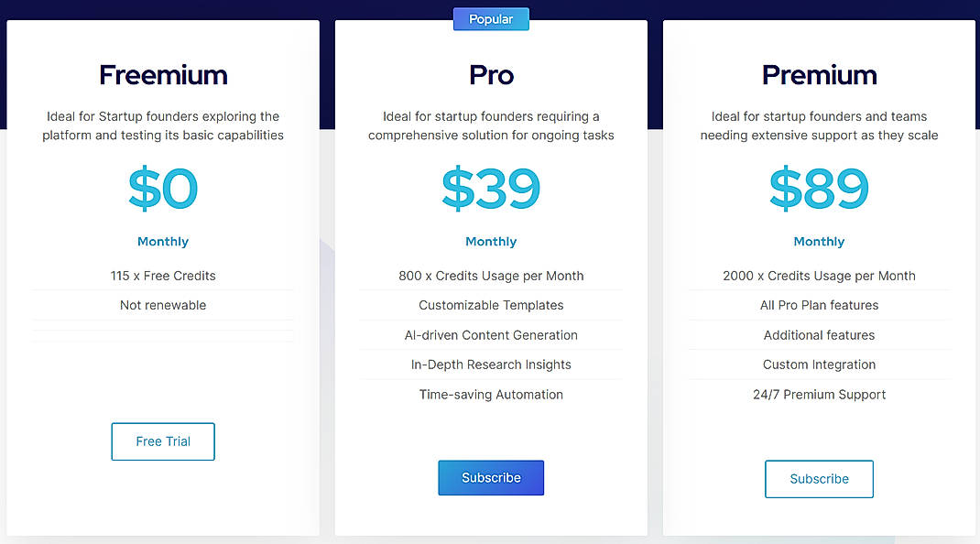The height and width of the screenshot is (544, 980).
Task: Subscribe to the Pro plan
Action: tap(491, 477)
